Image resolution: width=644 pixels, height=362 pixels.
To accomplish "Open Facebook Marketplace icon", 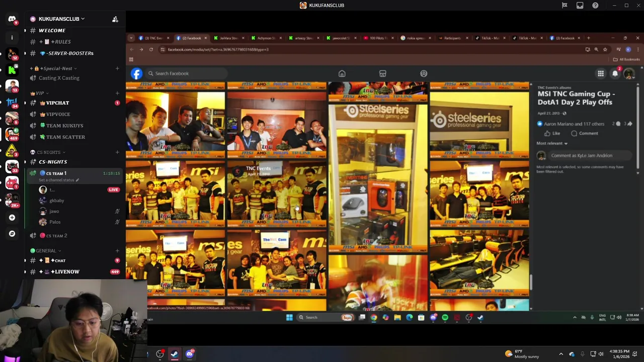I will pos(382,73).
